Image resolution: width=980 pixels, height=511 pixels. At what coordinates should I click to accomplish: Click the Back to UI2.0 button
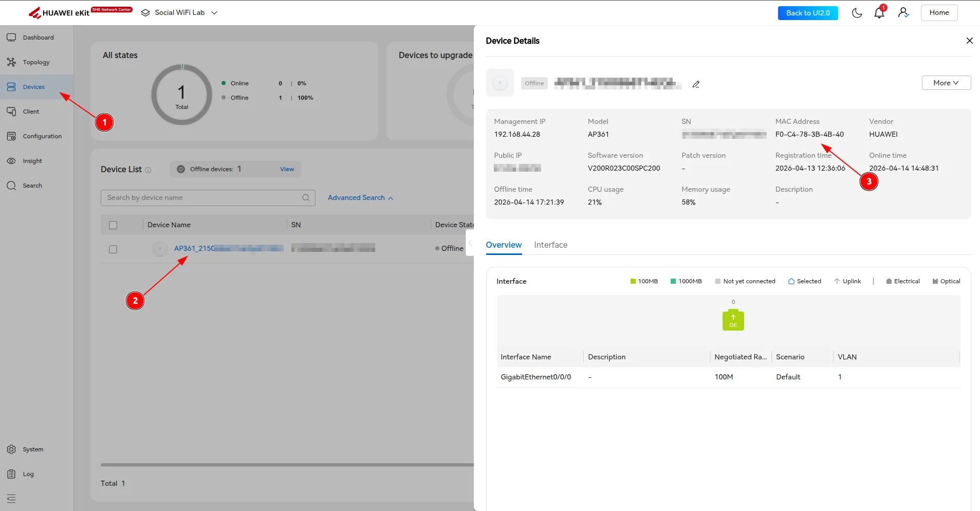click(x=807, y=13)
